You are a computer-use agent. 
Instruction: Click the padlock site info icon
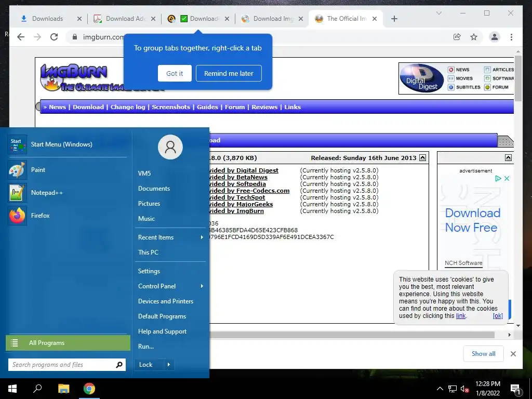point(75,37)
